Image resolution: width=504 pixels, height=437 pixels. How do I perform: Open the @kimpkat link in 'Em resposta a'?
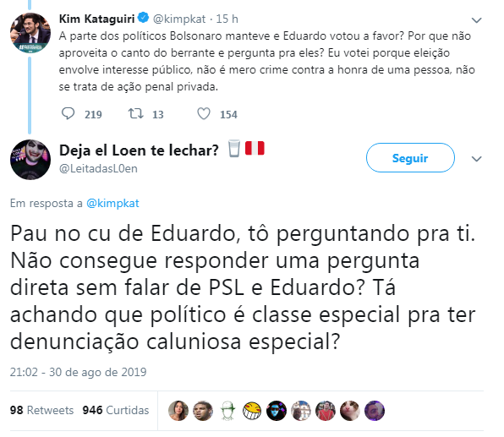tap(112, 204)
